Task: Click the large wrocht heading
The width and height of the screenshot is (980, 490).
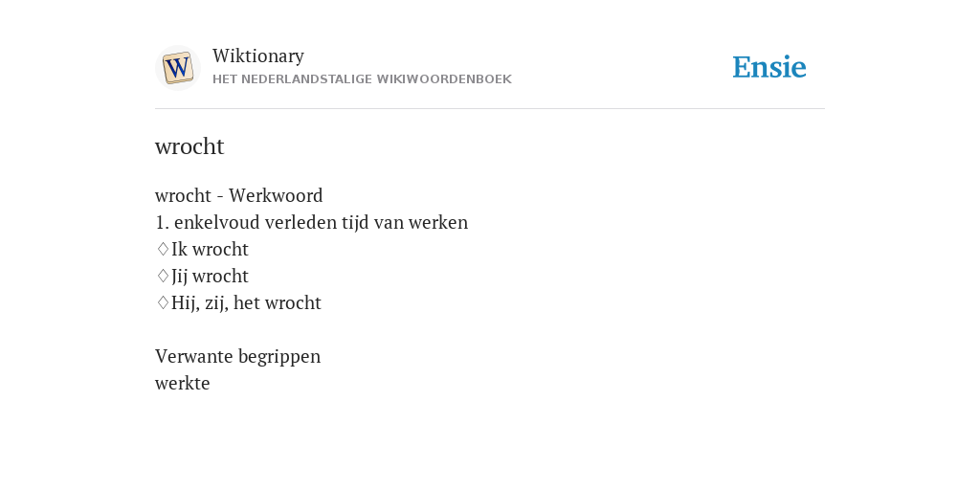Action: click(x=189, y=146)
